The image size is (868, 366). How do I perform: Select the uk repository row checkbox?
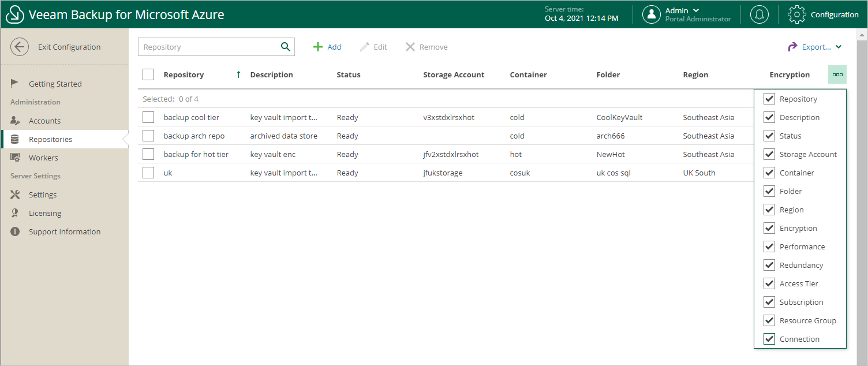coord(148,173)
